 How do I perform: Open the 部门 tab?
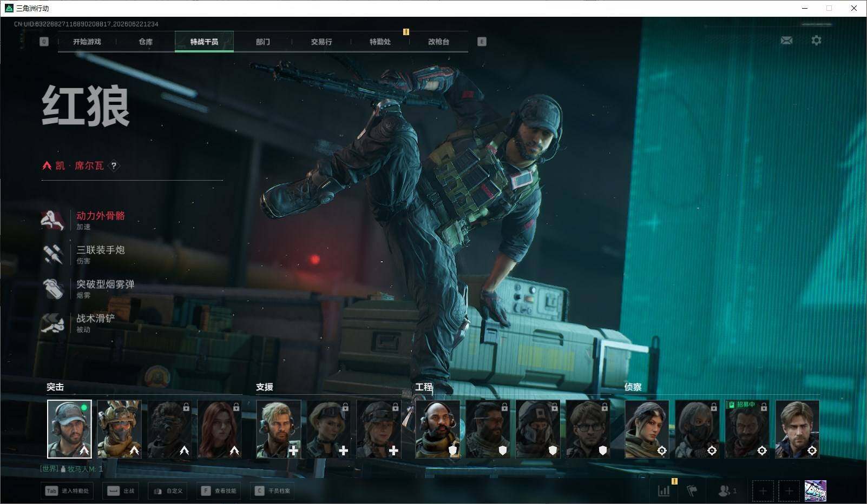(x=263, y=42)
